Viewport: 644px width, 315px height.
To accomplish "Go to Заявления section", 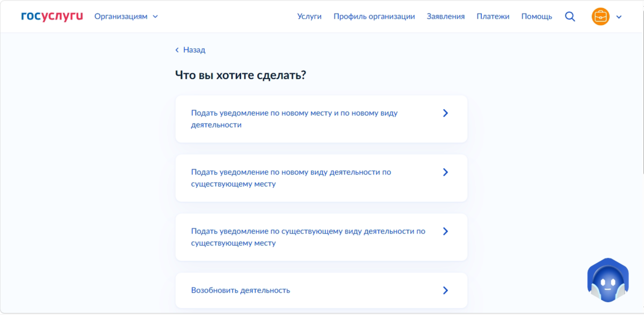I will (446, 17).
